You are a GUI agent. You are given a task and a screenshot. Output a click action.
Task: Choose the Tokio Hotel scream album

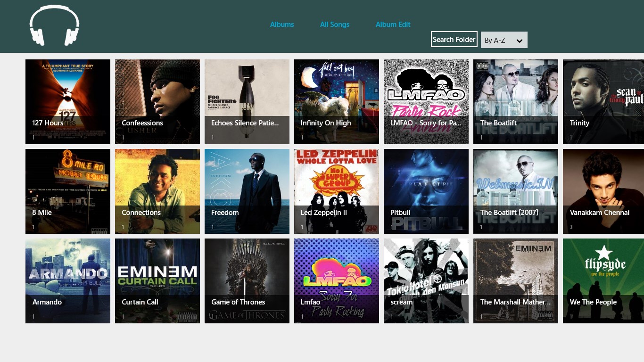tap(426, 281)
